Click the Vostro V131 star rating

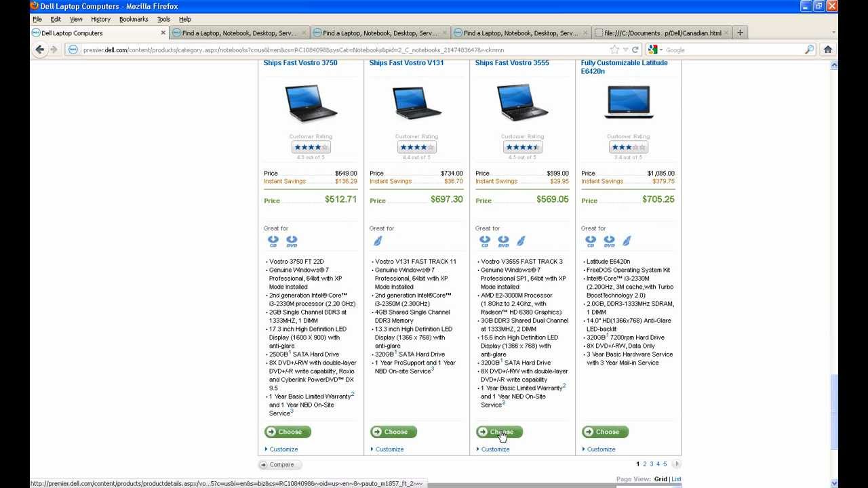pos(416,147)
